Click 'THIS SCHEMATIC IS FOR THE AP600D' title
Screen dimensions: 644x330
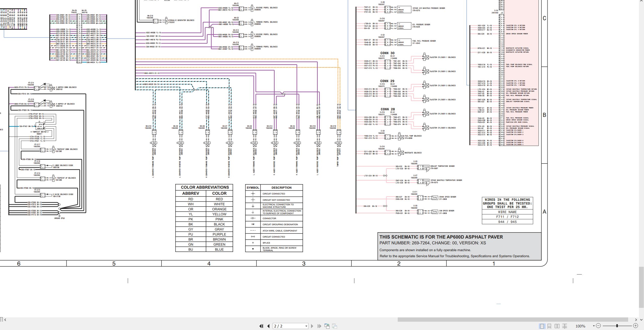click(x=441, y=237)
